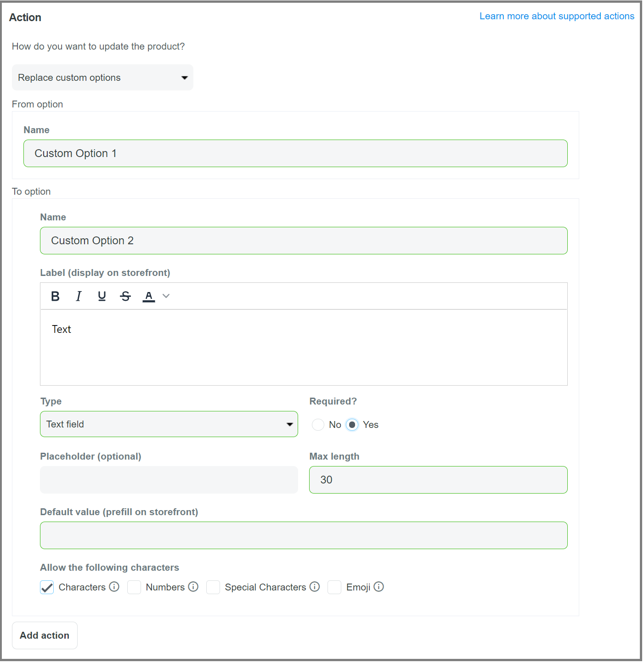Expand the text color dropdown chevron
The width and height of the screenshot is (644, 663).
[166, 296]
